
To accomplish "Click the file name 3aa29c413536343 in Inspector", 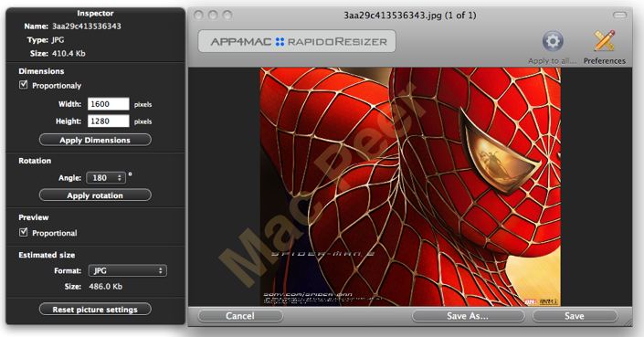I will point(86,26).
